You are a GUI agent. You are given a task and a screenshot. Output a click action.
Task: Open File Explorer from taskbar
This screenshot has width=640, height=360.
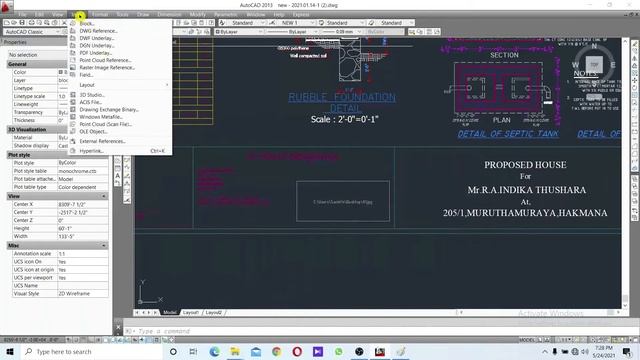coord(235,351)
